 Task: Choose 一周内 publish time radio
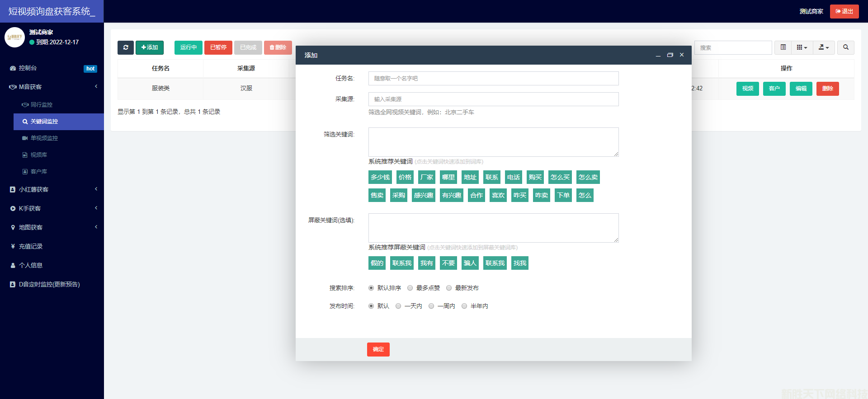[431, 306]
